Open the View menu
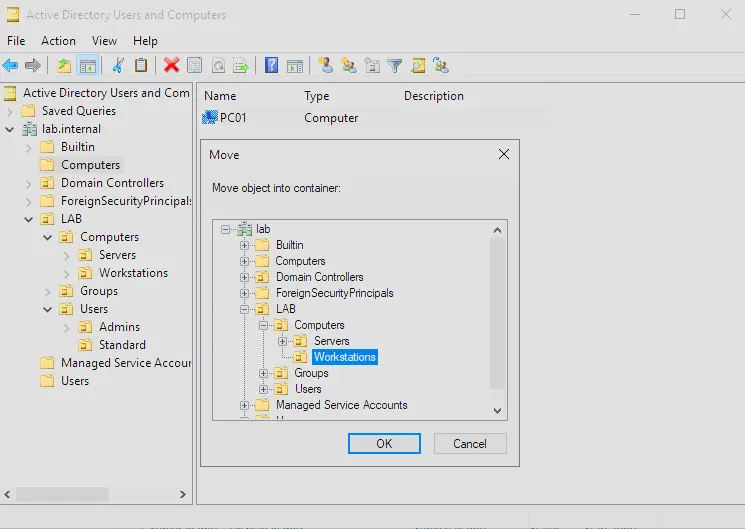Screen dimensions: 745x529 point(105,41)
